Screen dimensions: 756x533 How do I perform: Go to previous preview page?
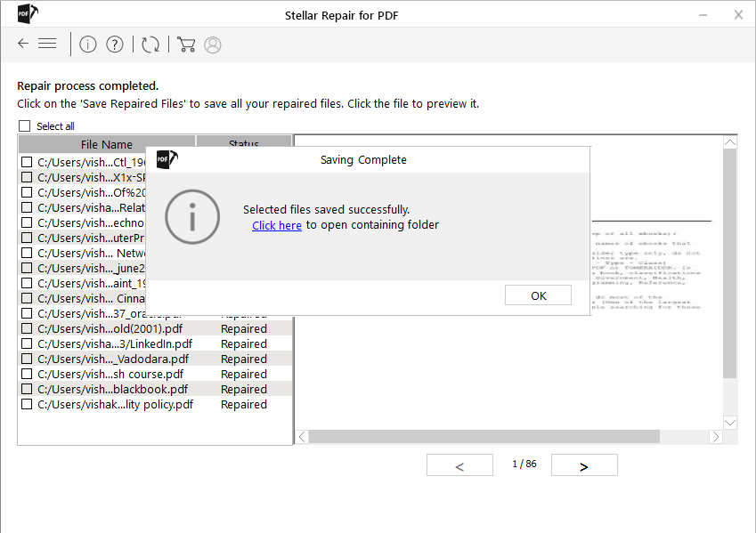[459, 465]
